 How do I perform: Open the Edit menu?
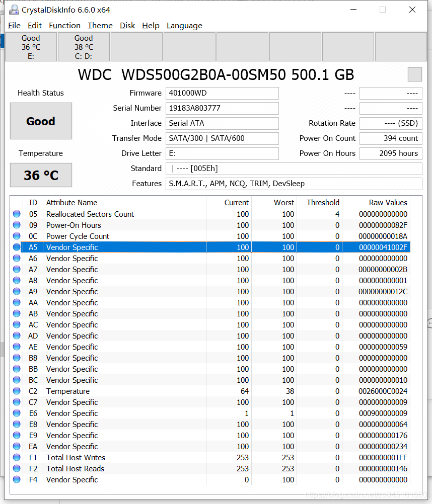tap(34, 25)
